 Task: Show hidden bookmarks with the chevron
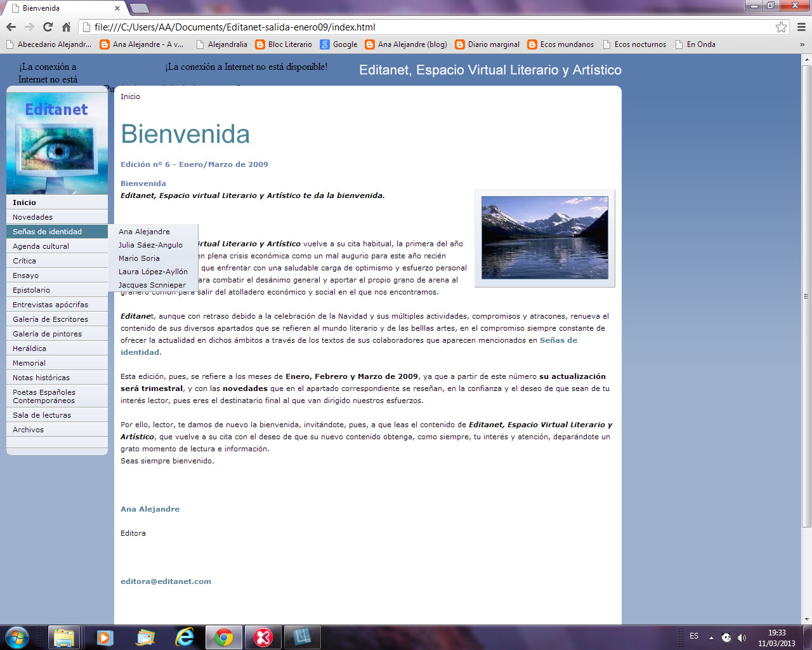click(802, 44)
